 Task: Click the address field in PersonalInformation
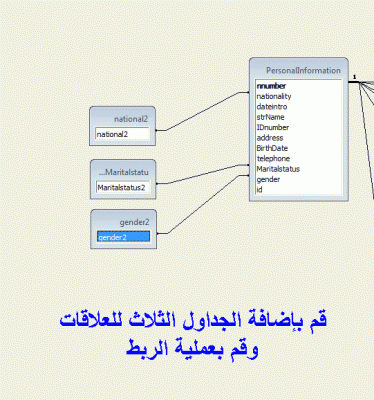tap(298, 138)
